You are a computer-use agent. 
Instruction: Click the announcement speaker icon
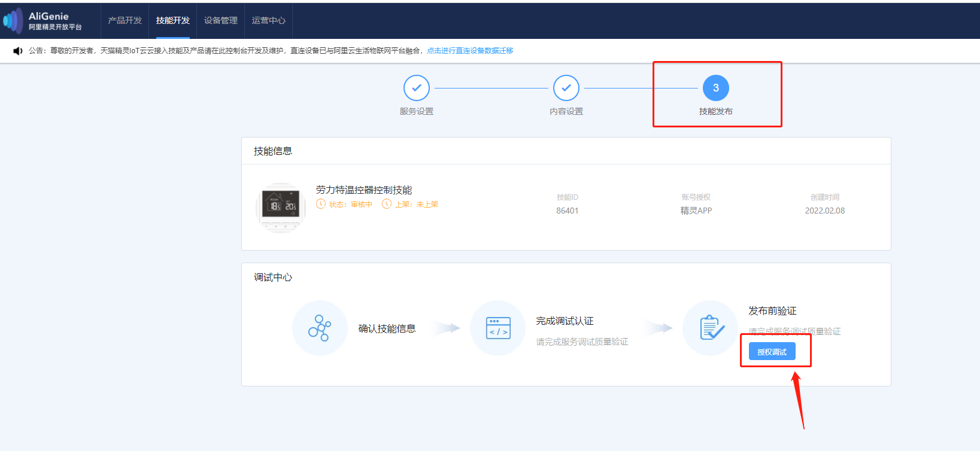pos(18,51)
